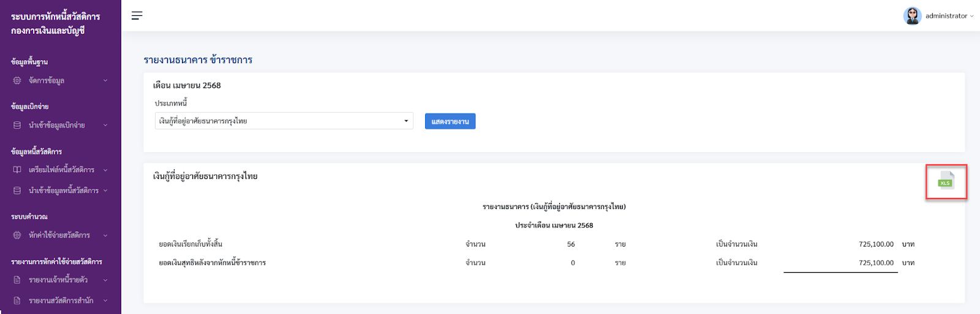
Task: Click the ยอดเงินสุทธิหลังจากหักหนี้ข้าราชการ row label
Action: point(213,262)
